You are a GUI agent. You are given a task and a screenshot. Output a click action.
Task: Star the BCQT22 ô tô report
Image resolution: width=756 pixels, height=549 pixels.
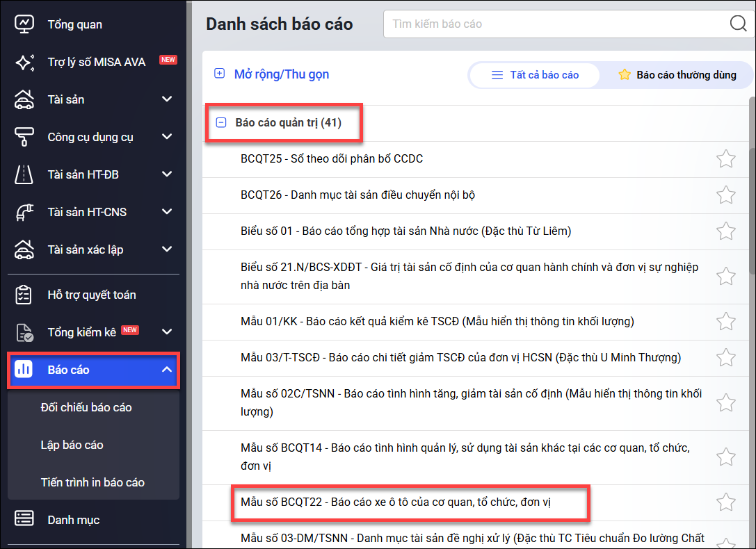pyautogui.click(x=725, y=502)
